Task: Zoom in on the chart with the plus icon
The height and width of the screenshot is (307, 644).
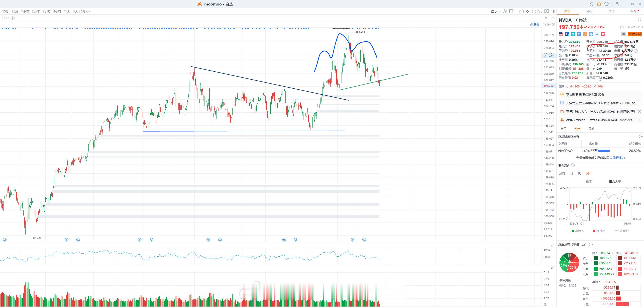Action: pos(553,24)
